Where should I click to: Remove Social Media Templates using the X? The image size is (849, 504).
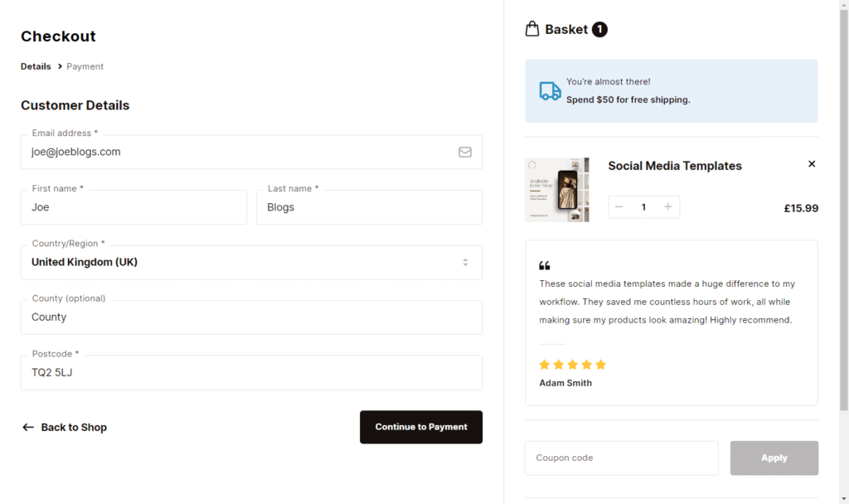pyautogui.click(x=811, y=163)
